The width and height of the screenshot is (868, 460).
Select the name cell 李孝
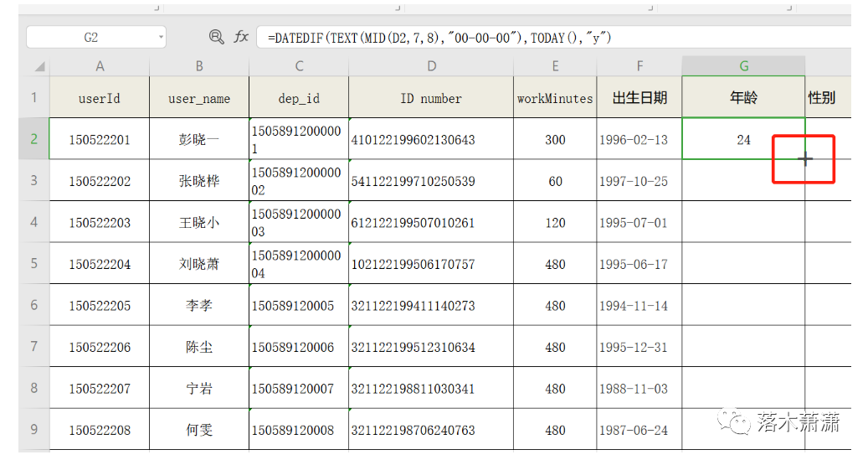click(x=199, y=305)
